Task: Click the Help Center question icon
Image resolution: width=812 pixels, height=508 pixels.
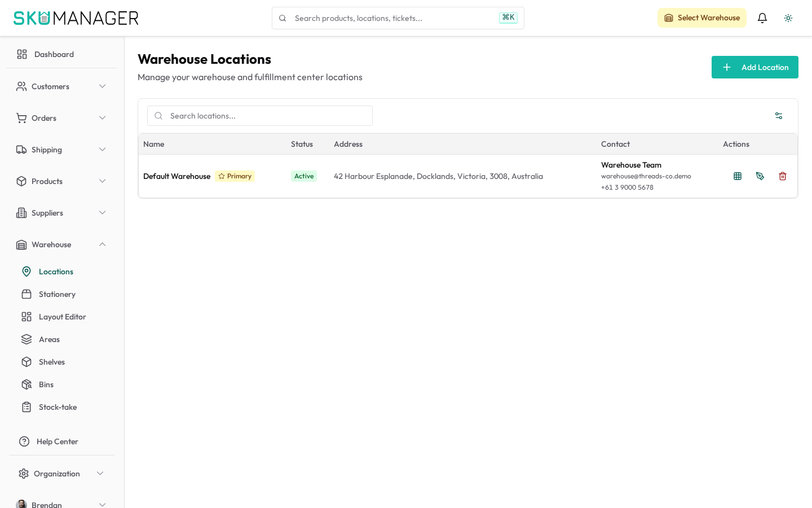Action: (24, 441)
